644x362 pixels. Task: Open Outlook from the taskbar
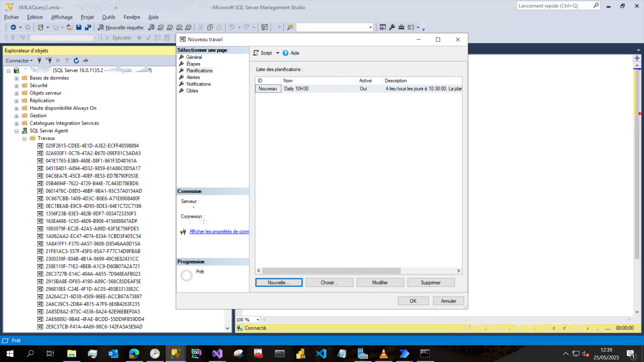(x=113, y=354)
